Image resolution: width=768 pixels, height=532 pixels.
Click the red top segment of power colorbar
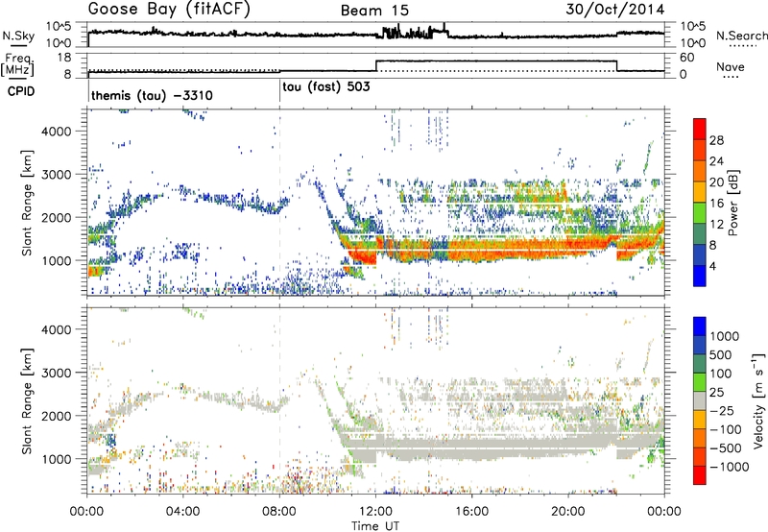click(700, 129)
